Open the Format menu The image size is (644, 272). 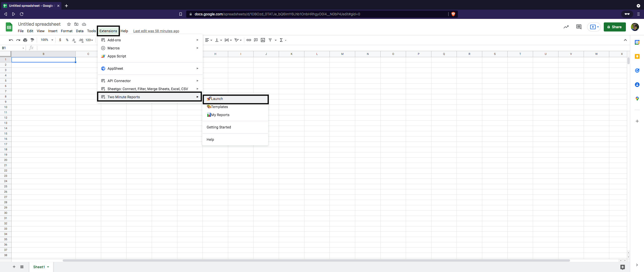(67, 31)
